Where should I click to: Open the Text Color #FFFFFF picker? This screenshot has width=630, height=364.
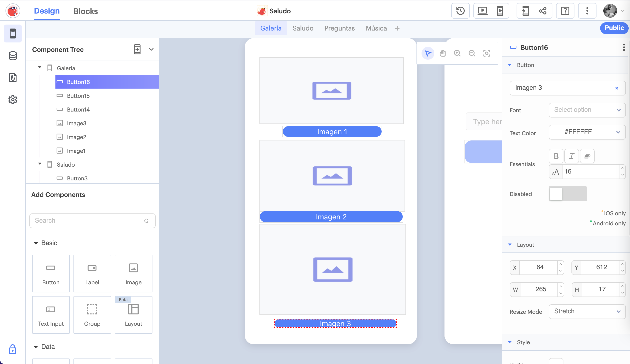click(587, 132)
